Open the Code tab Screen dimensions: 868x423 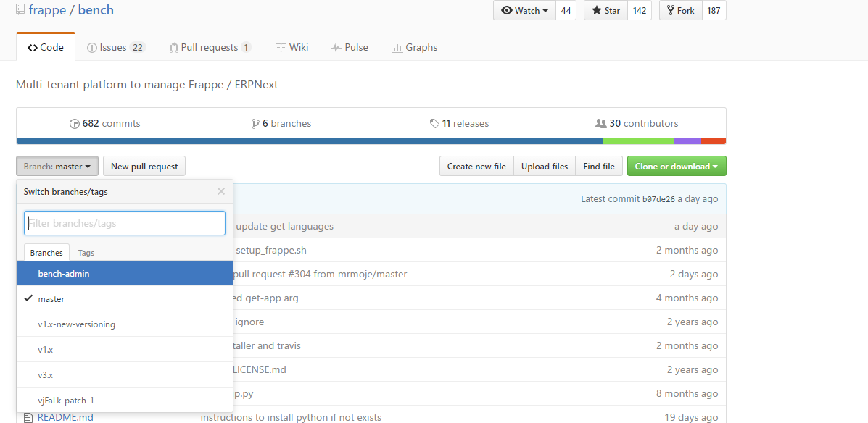coord(46,48)
